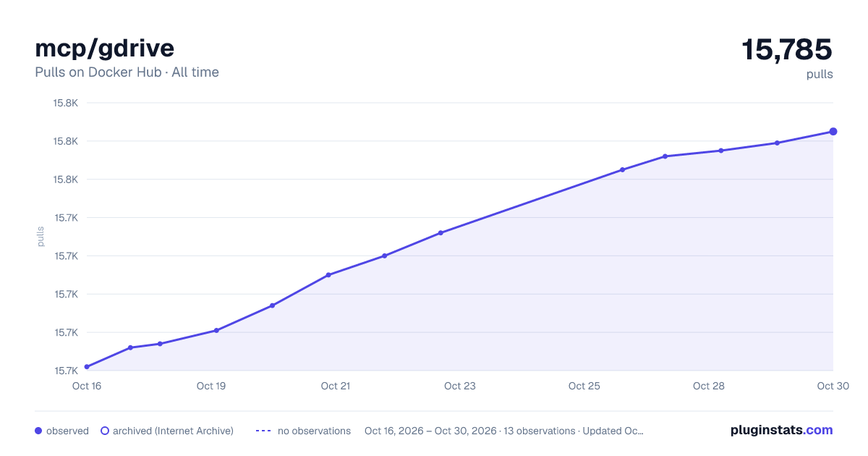868x456 pixels.
Task: Click the mcp/gdrive chart title
Action: (105, 48)
